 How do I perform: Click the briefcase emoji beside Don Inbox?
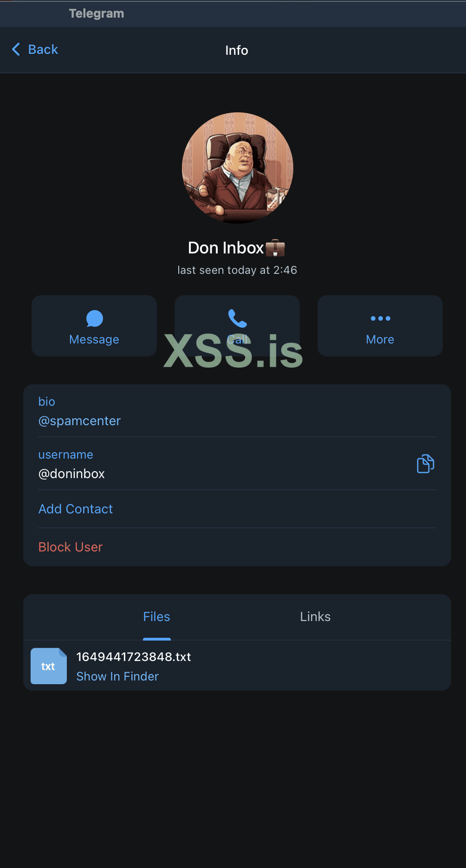point(275,248)
